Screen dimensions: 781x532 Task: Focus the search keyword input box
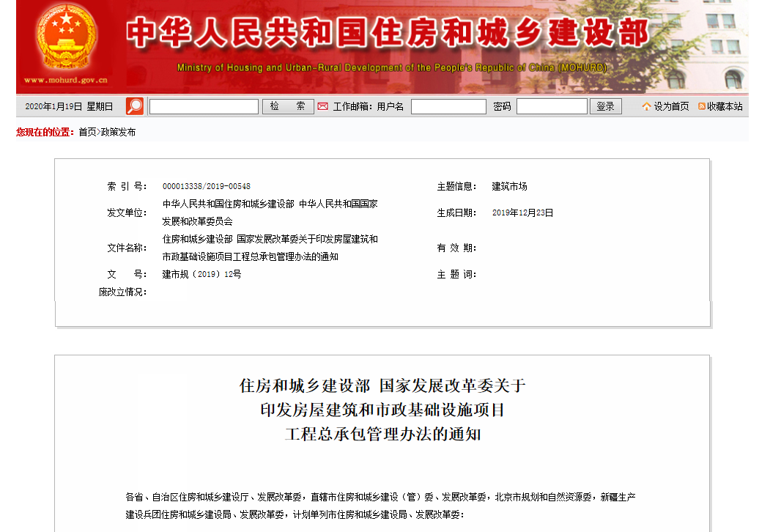point(204,106)
